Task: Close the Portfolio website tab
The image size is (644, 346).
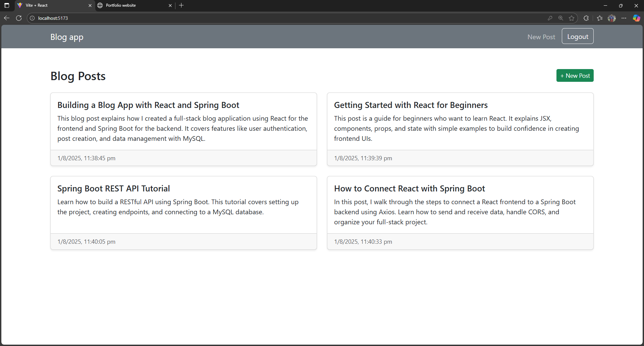Action: tap(170, 5)
